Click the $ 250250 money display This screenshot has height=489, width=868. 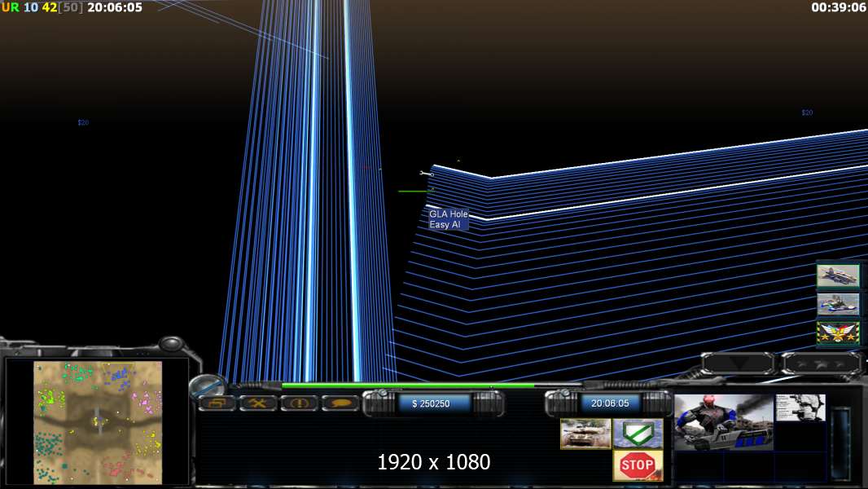click(432, 403)
